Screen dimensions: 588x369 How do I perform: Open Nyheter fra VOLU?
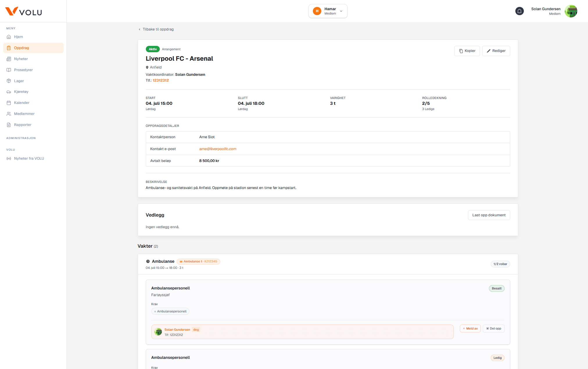pyautogui.click(x=33, y=159)
